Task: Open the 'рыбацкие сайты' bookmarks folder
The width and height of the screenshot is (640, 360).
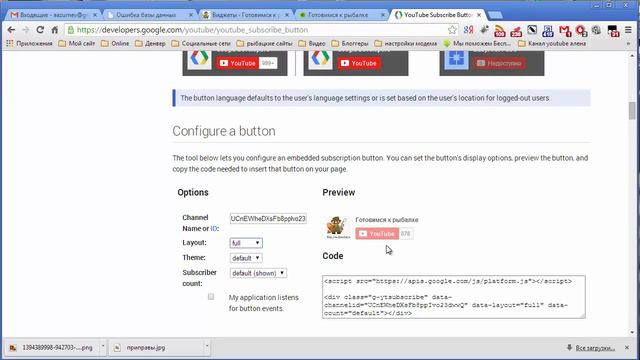Action: pos(264,43)
